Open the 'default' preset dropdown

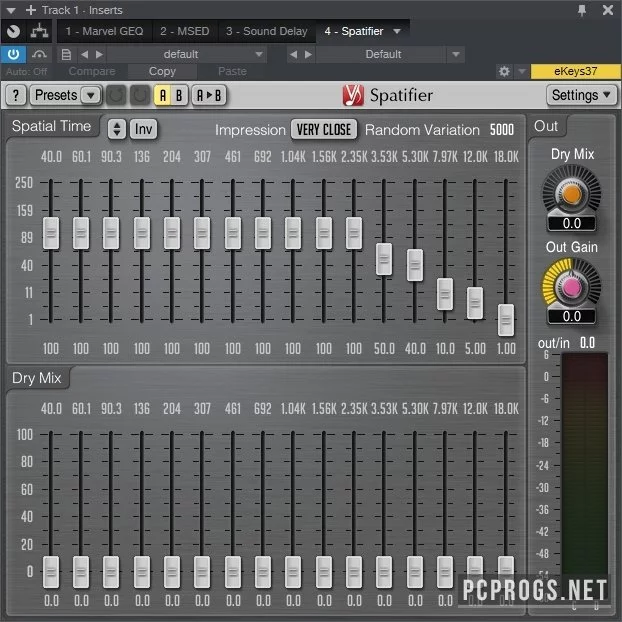(x=186, y=54)
